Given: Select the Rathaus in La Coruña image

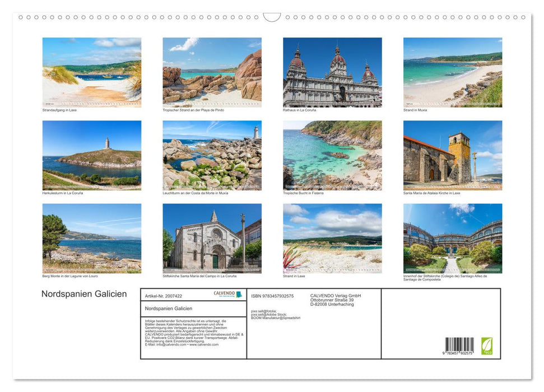Looking at the screenshot, I should pos(332,73).
